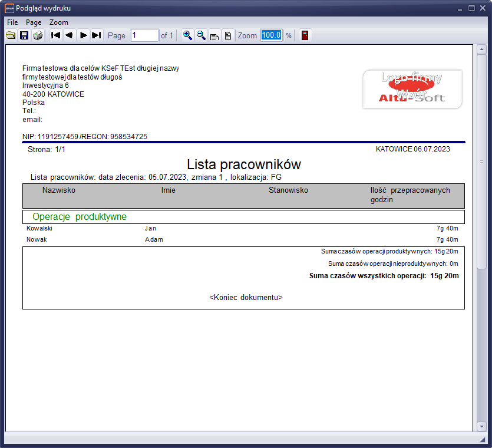Click the vertical scrollbar up arrow
The width and height of the screenshot is (492, 448).
point(481,50)
